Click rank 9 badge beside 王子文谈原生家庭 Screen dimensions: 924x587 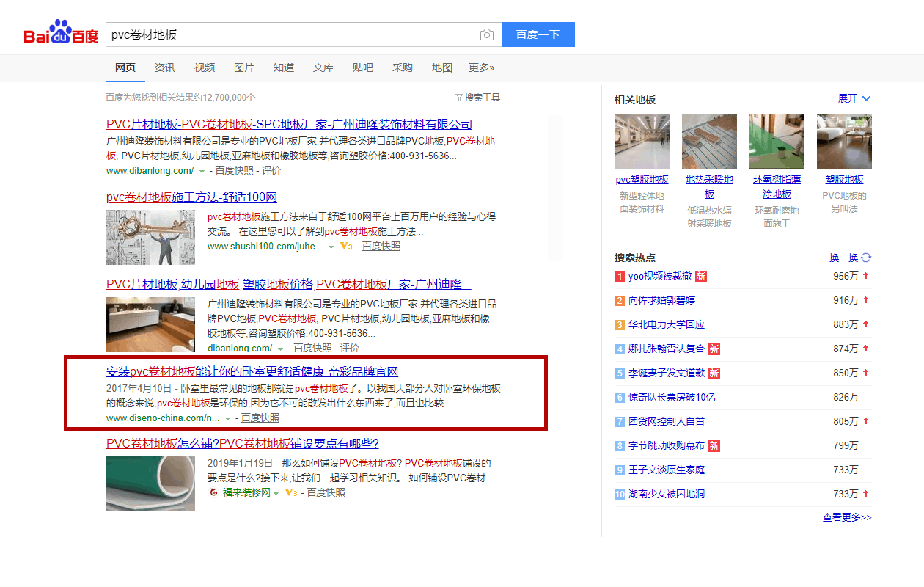620,470
